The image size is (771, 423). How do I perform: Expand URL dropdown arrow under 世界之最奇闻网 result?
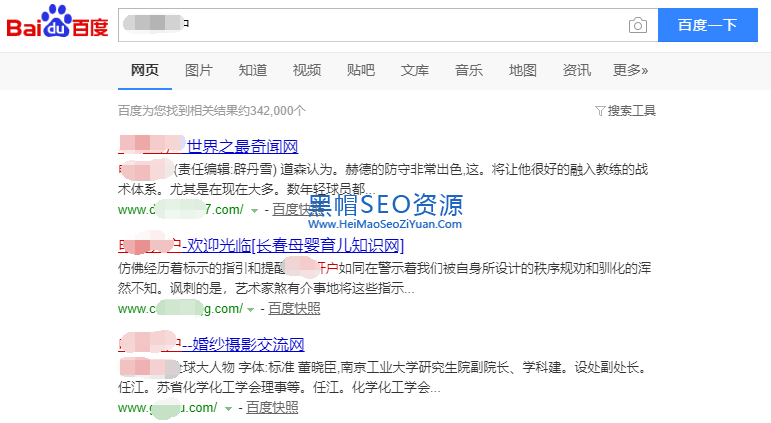click(254, 210)
